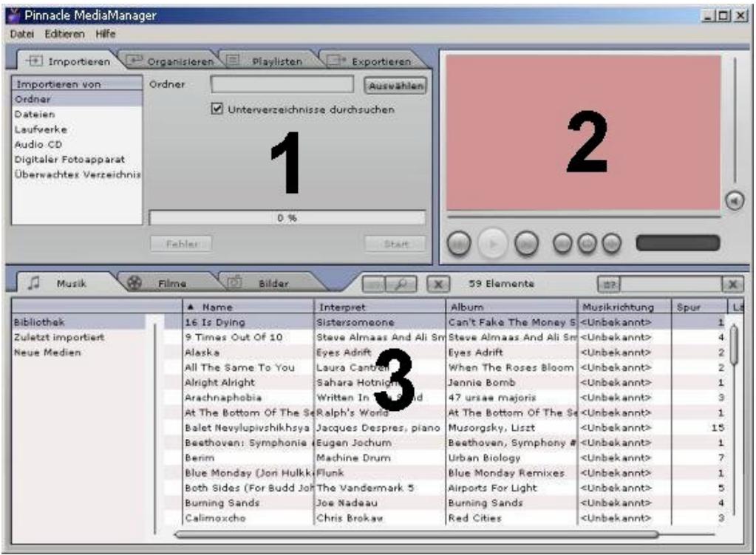This screenshot has height=555, width=756.
Task: Click the album Airports For Light
Action: tap(492, 488)
